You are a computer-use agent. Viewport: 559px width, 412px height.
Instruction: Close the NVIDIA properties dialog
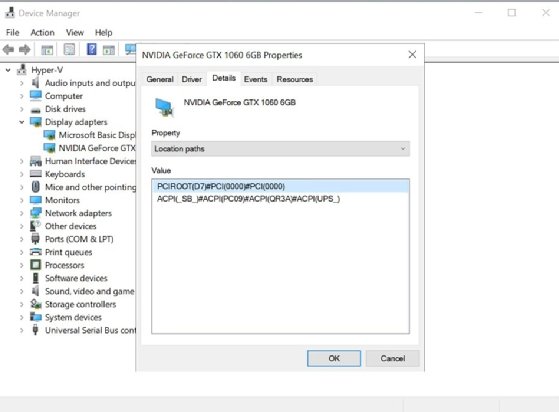412,55
